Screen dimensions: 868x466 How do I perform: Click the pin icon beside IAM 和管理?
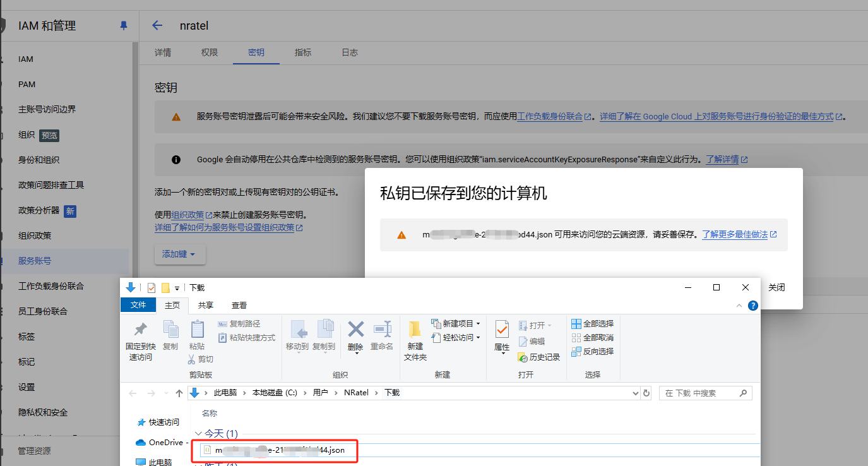124,26
